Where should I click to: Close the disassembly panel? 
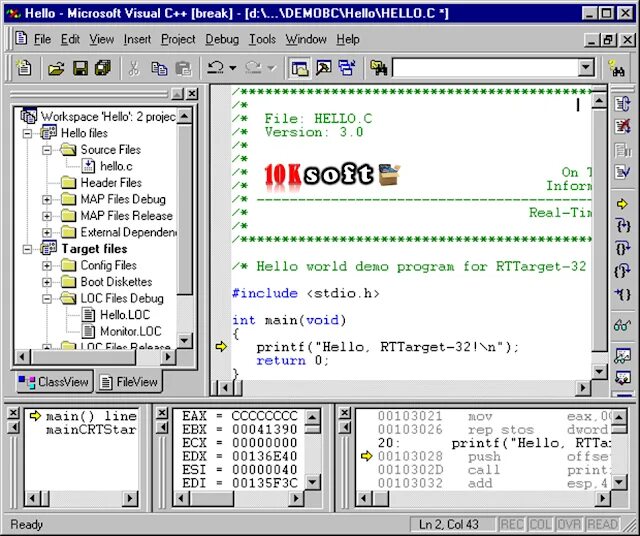pos(344,413)
